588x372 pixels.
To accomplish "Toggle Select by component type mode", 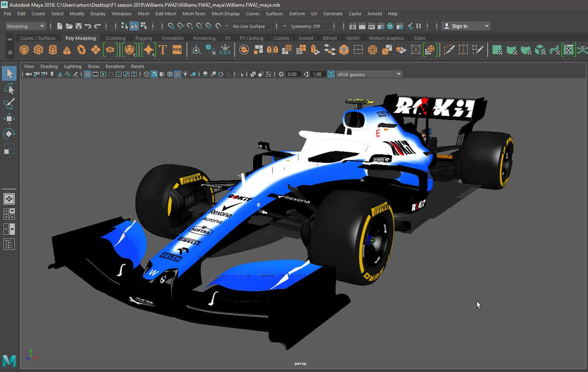I will 144,26.
